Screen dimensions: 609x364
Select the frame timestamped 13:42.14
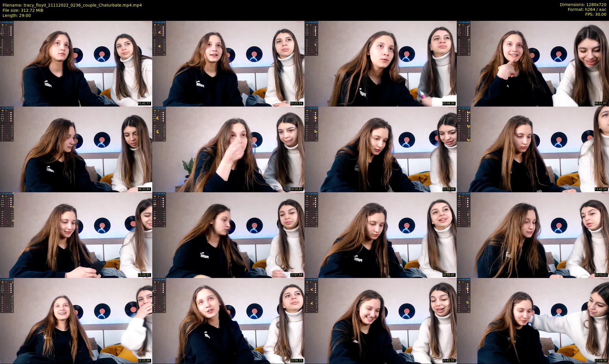coord(533,149)
